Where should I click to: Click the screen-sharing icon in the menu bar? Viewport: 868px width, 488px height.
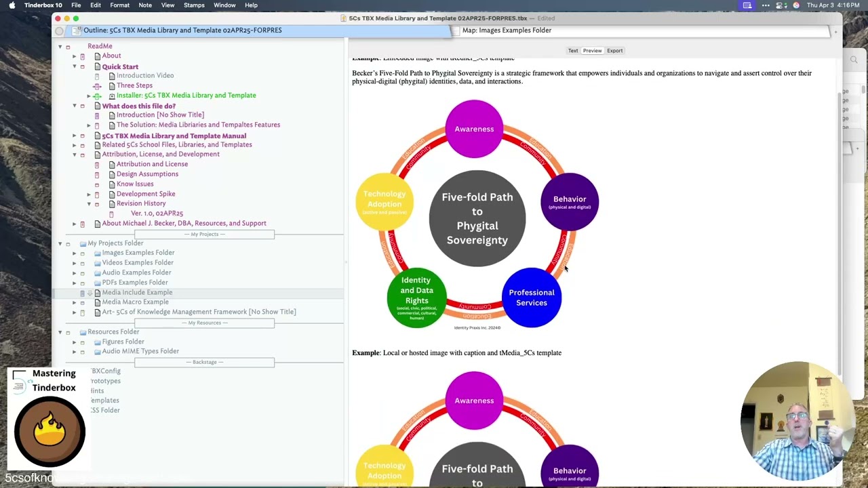pyautogui.click(x=747, y=5)
